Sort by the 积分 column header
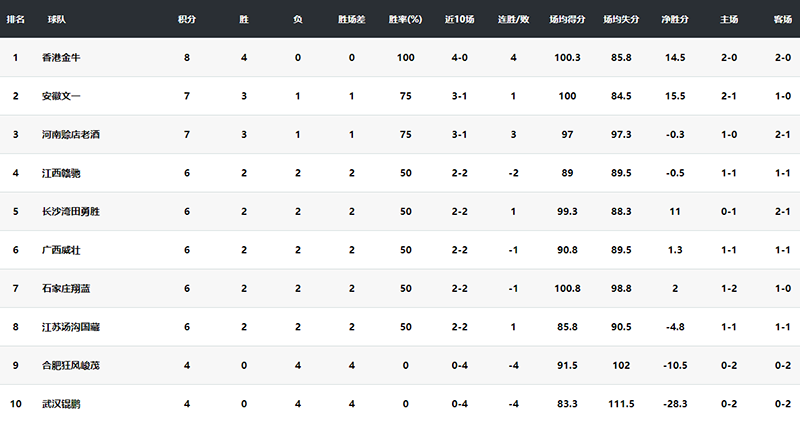The width and height of the screenshot is (800, 422). tap(187, 19)
